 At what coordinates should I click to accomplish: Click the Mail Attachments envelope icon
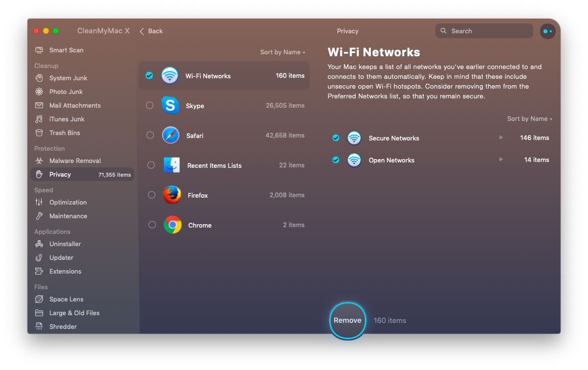pos(39,105)
